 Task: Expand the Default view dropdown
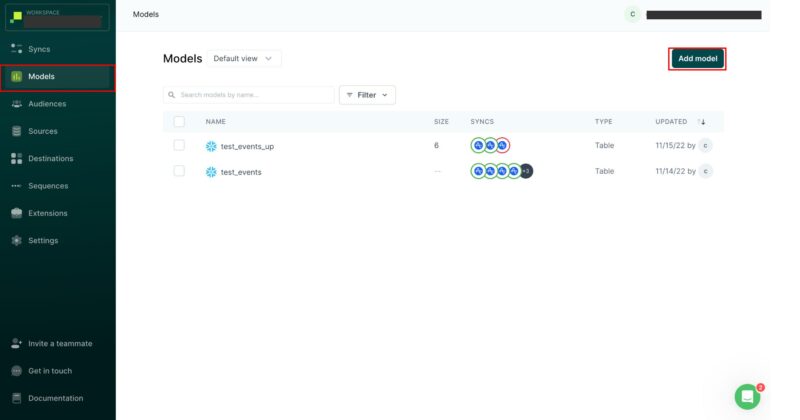click(244, 59)
